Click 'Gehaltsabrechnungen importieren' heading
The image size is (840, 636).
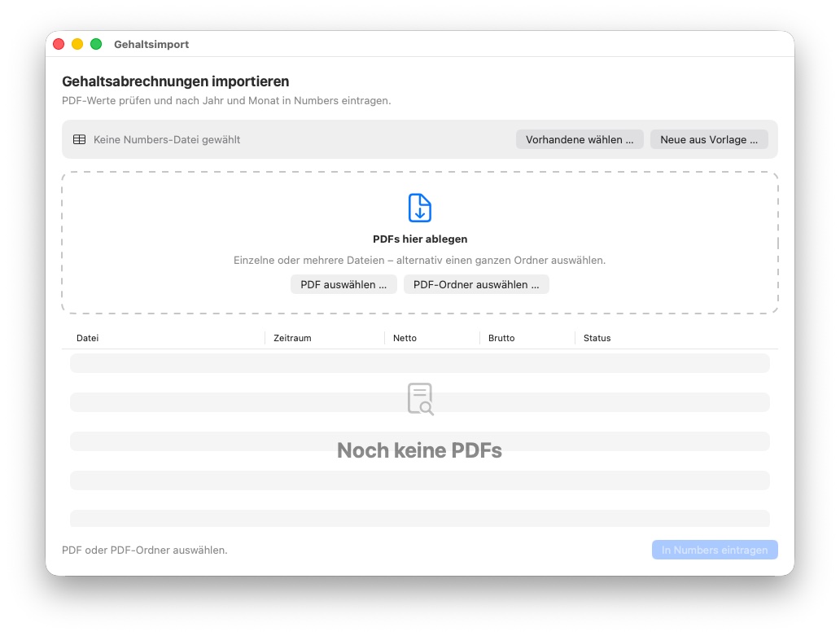[175, 81]
